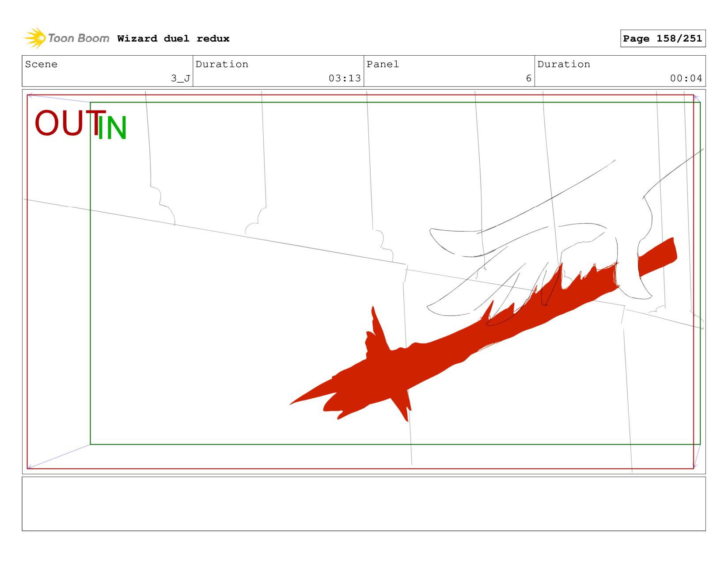This screenshot has width=728, height=564.
Task: Click the panel number '6'
Action: (528, 78)
